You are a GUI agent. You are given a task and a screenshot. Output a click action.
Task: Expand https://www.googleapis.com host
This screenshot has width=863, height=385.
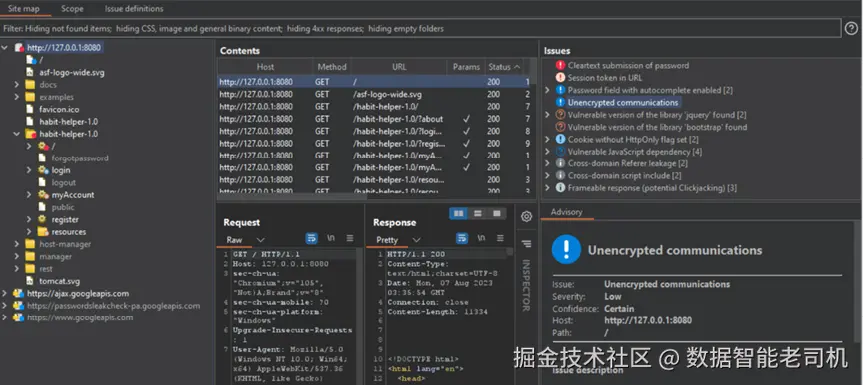(5, 317)
